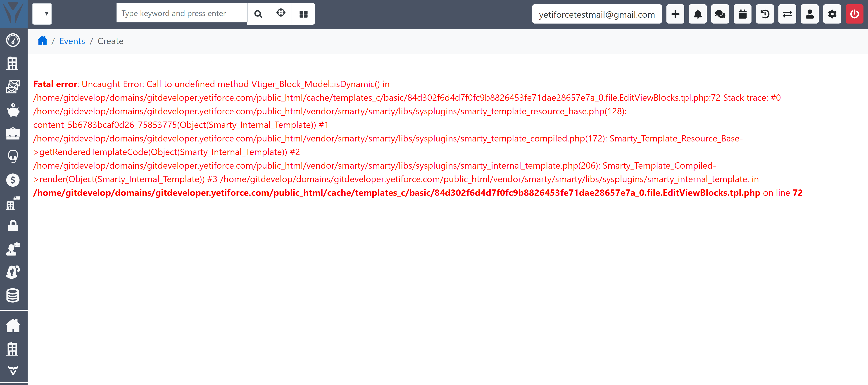Sign out with the red power button

854,14
